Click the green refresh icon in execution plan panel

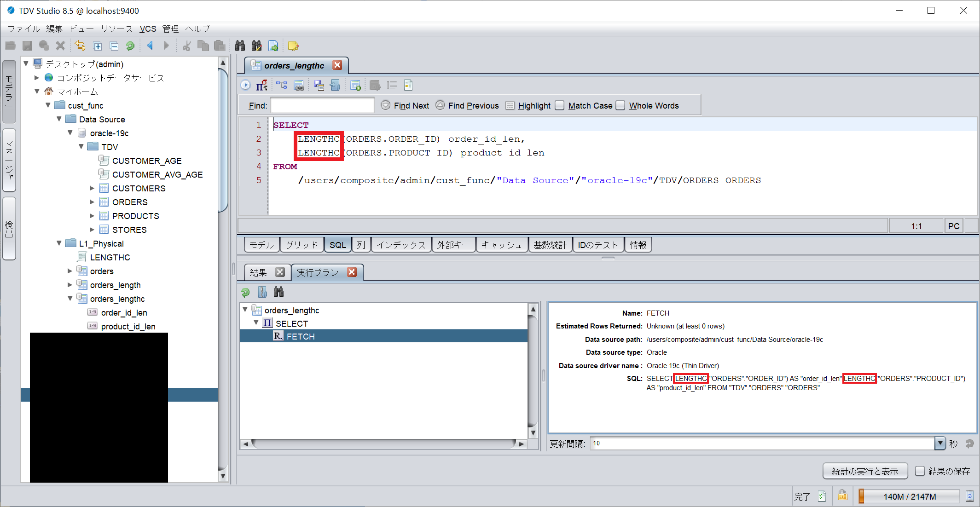point(245,292)
